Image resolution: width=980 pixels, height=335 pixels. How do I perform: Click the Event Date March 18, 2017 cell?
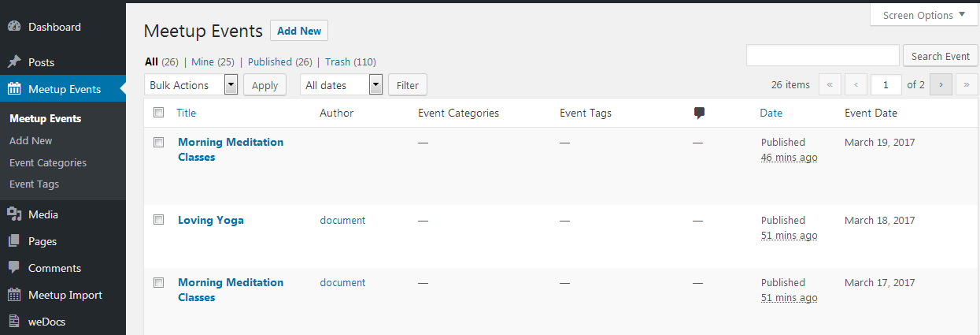tap(880, 220)
